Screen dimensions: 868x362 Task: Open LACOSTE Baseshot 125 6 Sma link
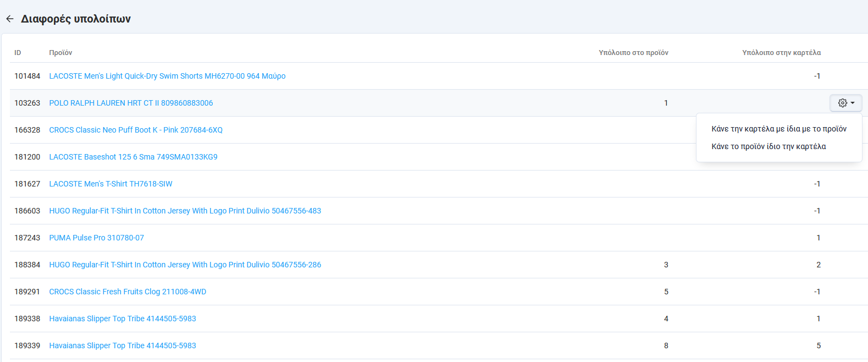click(133, 157)
